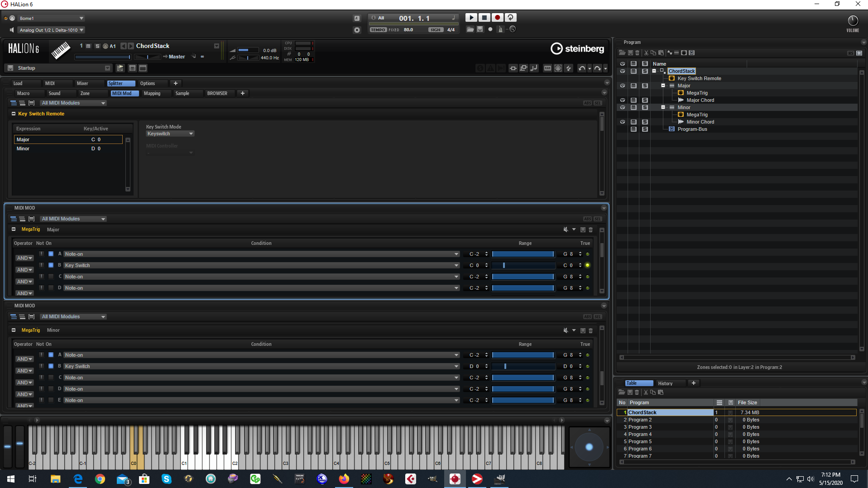Collapse the Major layer in Program tree
Image resolution: width=868 pixels, height=488 pixels.
[663, 86]
